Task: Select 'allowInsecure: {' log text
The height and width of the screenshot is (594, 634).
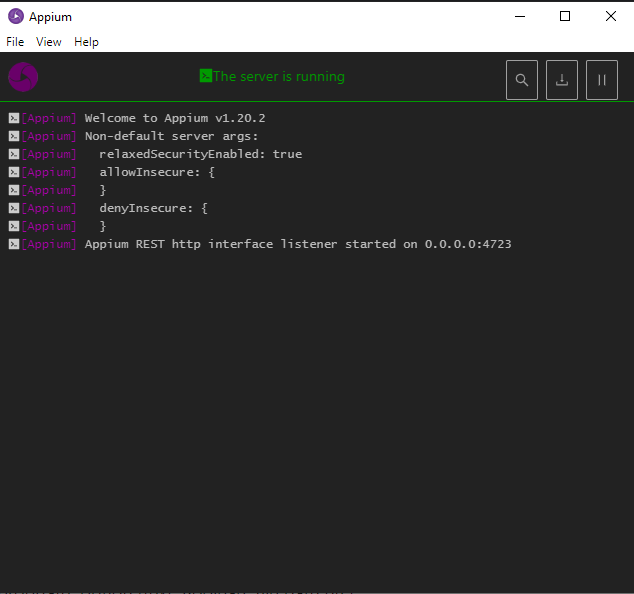Action: coord(157,172)
